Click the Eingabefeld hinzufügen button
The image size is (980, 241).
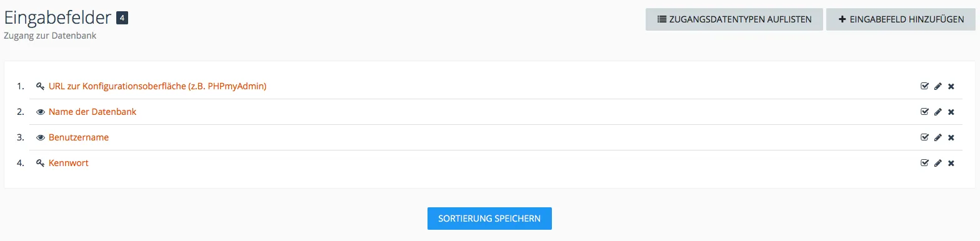[x=901, y=19]
